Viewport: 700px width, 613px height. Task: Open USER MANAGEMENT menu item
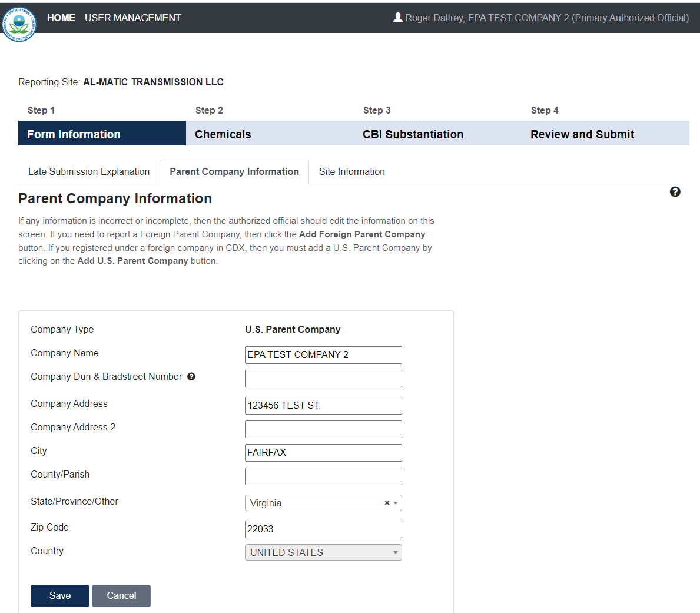tap(132, 18)
